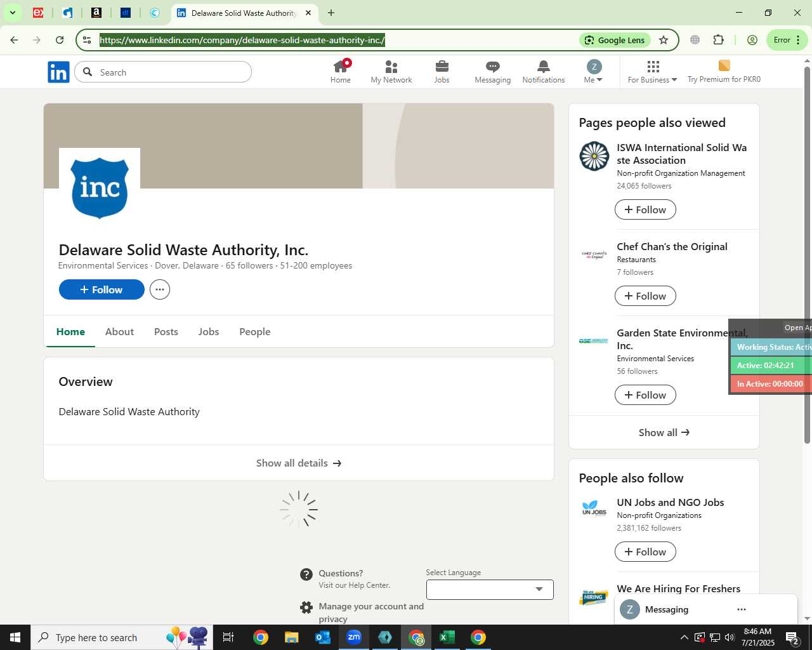Open LinkedIn Home from the nav bar

coord(341,71)
